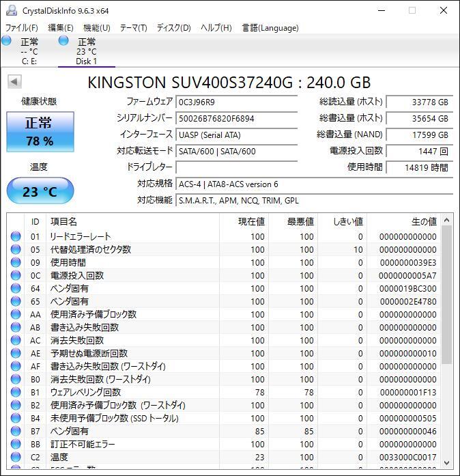The width and height of the screenshot is (460, 476).
Task: Click the 23 °C temperature button
Action: click(x=40, y=191)
